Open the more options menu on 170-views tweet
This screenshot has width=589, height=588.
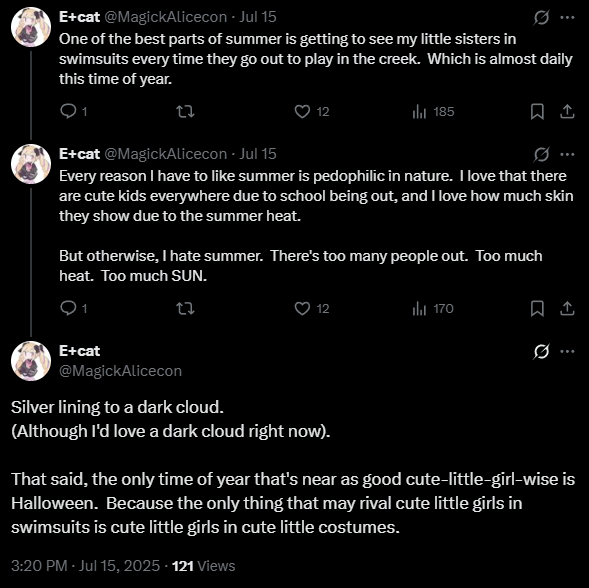click(567, 154)
